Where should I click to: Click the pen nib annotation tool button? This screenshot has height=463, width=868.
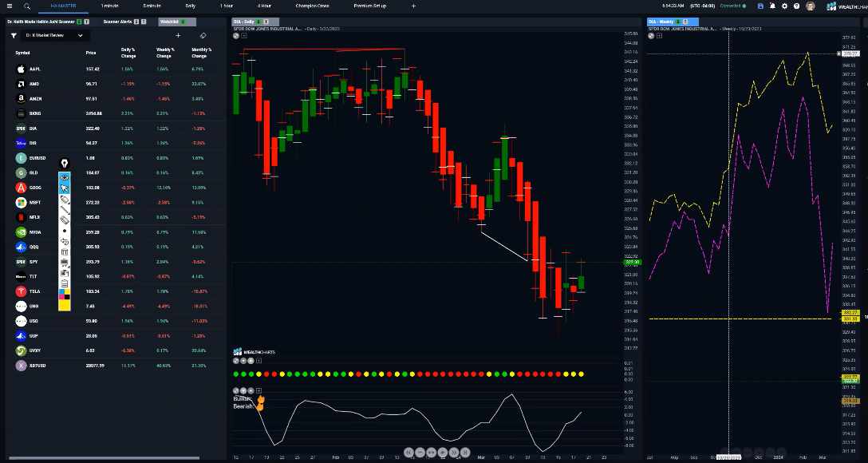tap(65, 164)
